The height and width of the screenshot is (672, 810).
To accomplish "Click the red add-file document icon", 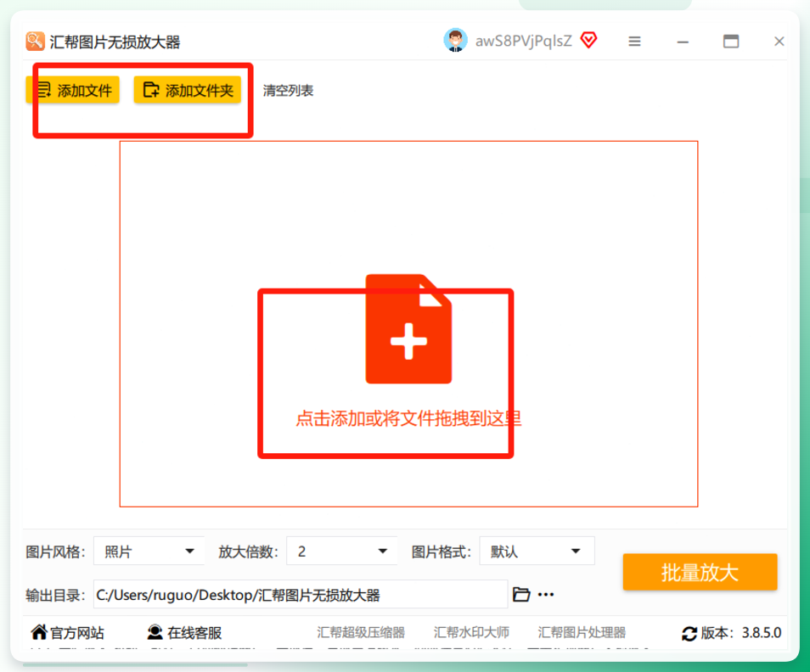I will 408,328.
